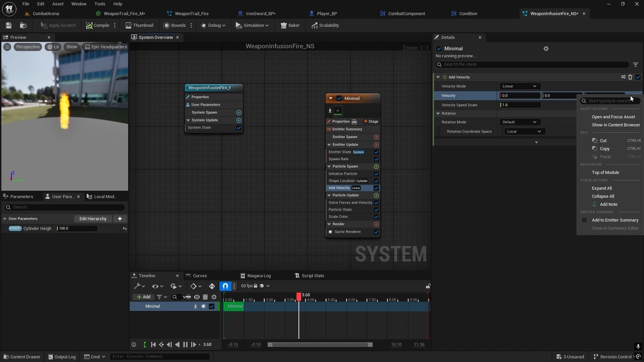Collapse the Particle Spawn section
The height and width of the screenshot is (362, 644).
329,167
